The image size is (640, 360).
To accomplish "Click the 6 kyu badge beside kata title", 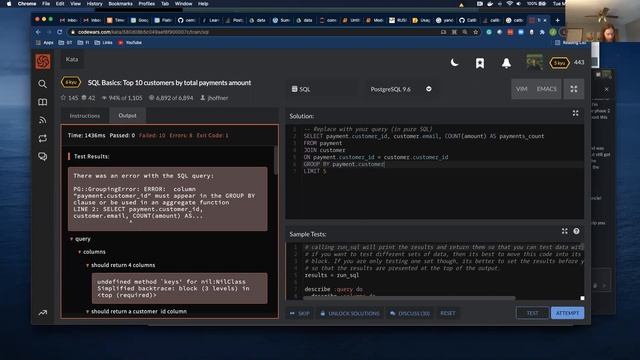I will pyautogui.click(x=71, y=82).
